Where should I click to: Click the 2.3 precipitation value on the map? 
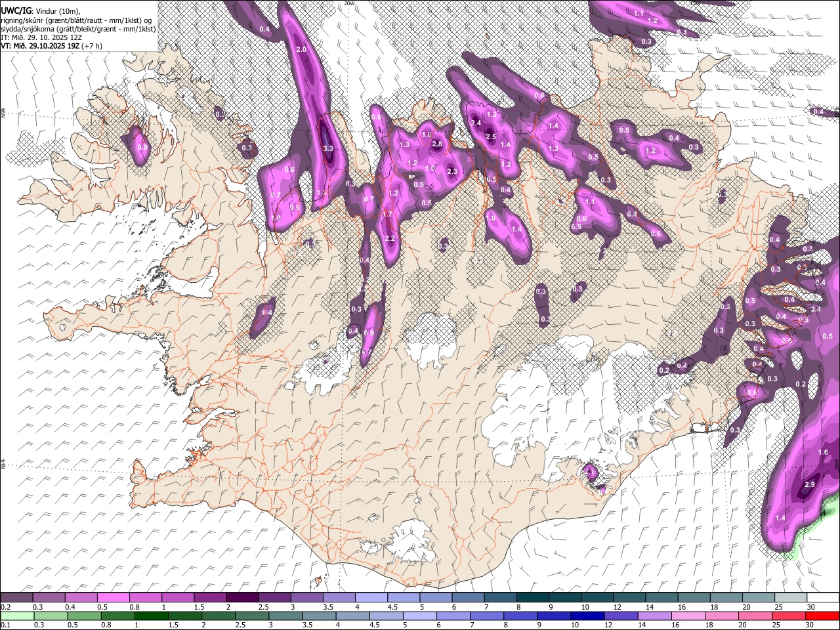point(451,171)
